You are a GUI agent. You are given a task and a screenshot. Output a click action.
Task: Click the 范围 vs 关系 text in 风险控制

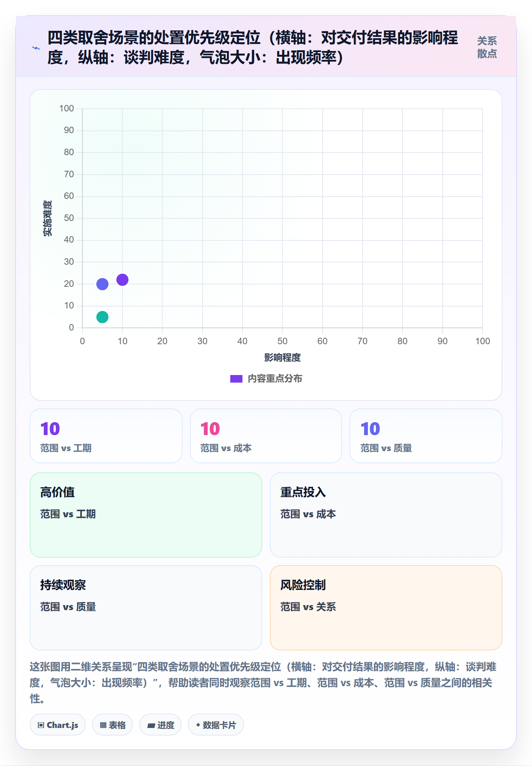tap(308, 607)
